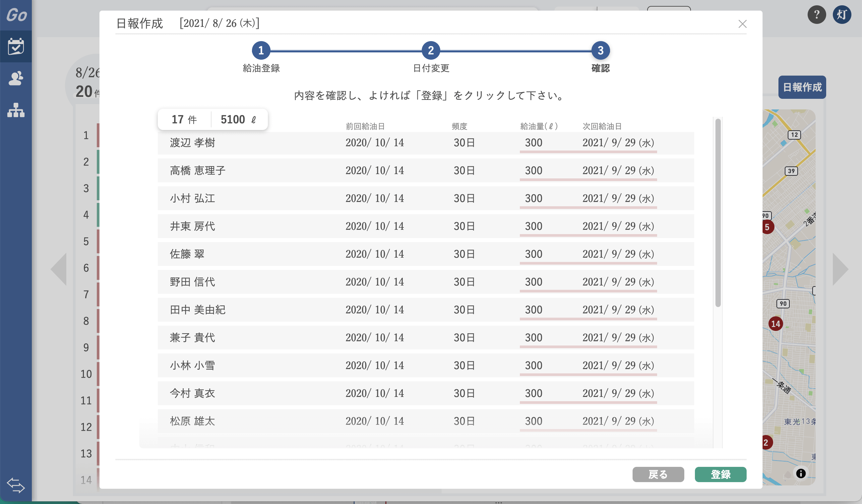This screenshot has height=504, width=862.
Task: Click the 頻度 column header
Action: (459, 126)
